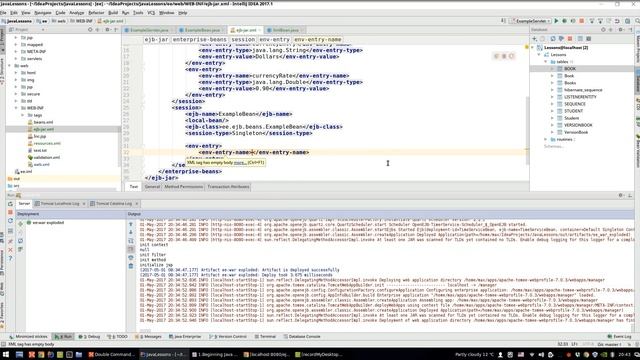Screen dimensions: 640x360
Task: Click the 'more...' link in the XML tooltip
Action: pos(240,162)
